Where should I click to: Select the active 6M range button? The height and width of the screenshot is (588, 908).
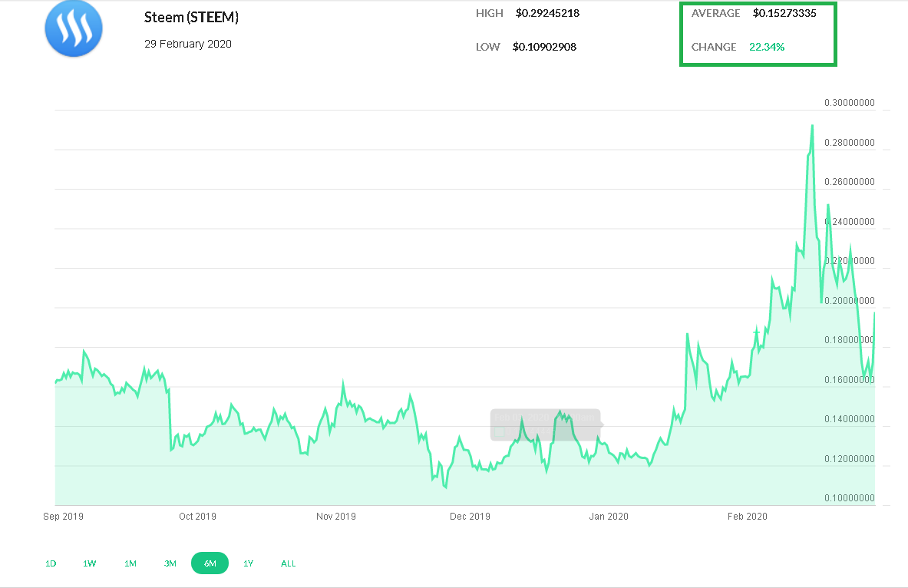pyautogui.click(x=210, y=563)
